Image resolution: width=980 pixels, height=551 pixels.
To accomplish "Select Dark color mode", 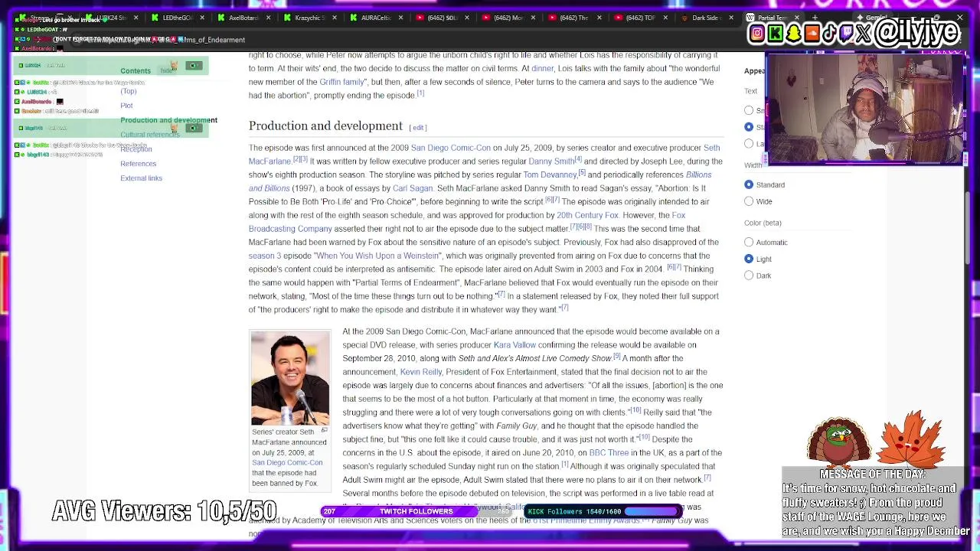I will 749,275.
